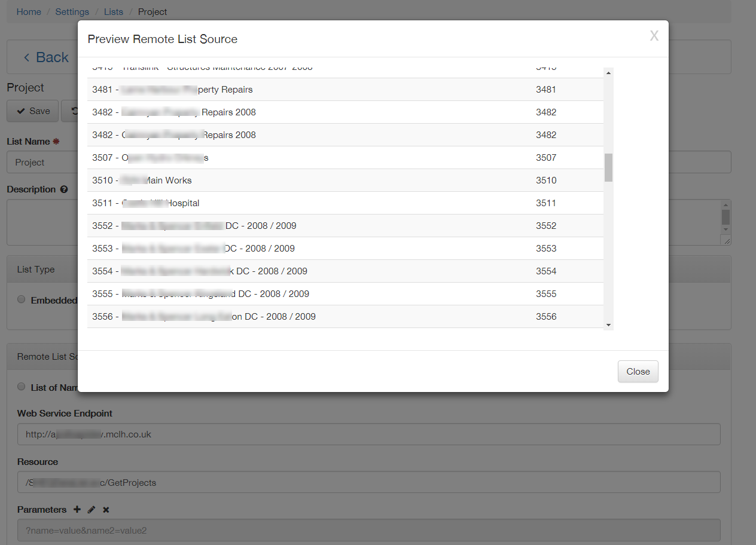Click the Description help question mark icon
Image resolution: width=756 pixels, height=545 pixels.
64,189
